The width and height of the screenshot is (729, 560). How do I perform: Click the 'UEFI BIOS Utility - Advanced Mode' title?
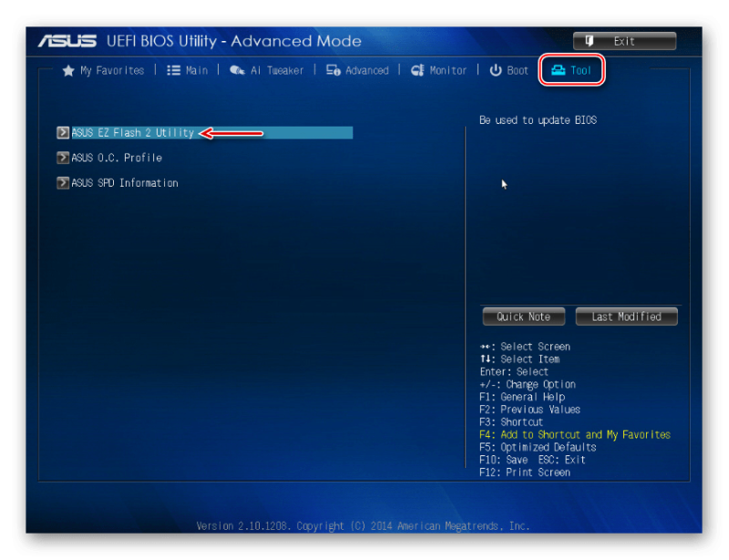pos(234,41)
